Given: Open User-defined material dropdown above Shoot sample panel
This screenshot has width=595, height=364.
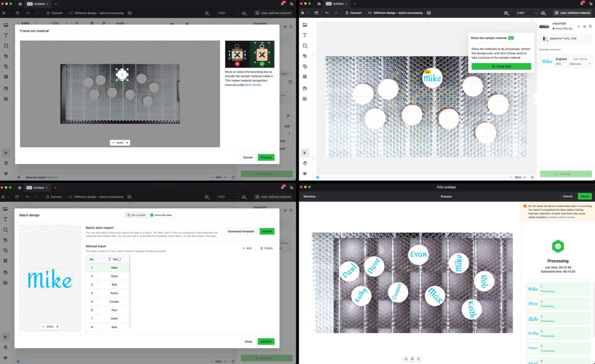Looking at the screenshot, I should coord(573,13).
